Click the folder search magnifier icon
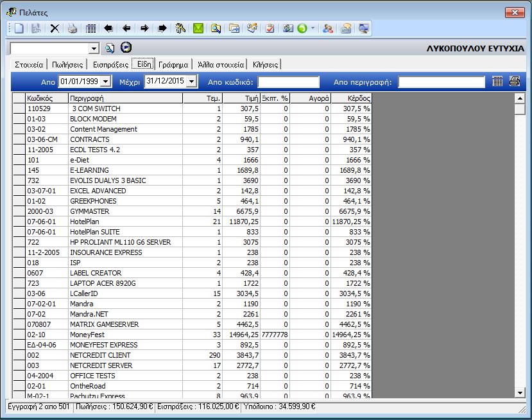 click(x=216, y=28)
